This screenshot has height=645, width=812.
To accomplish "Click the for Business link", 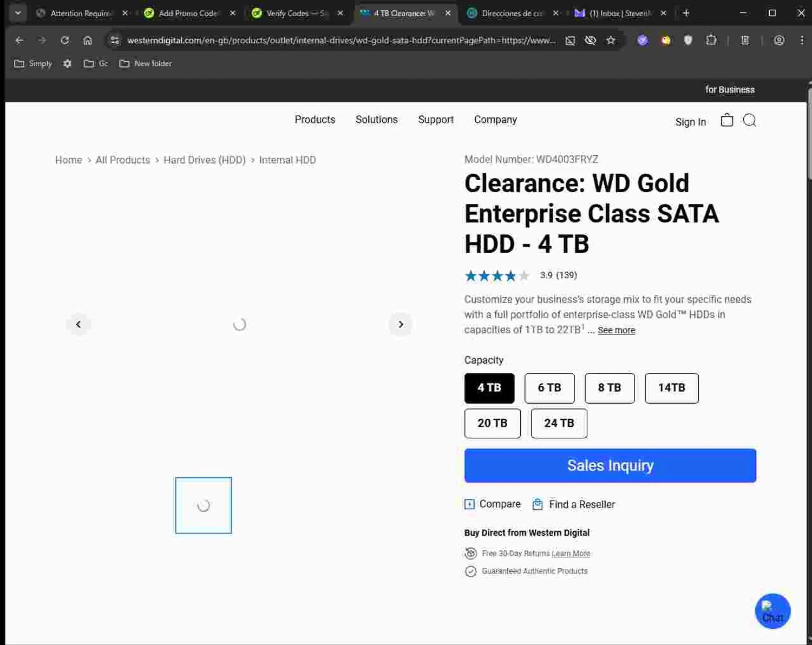I will (x=730, y=90).
